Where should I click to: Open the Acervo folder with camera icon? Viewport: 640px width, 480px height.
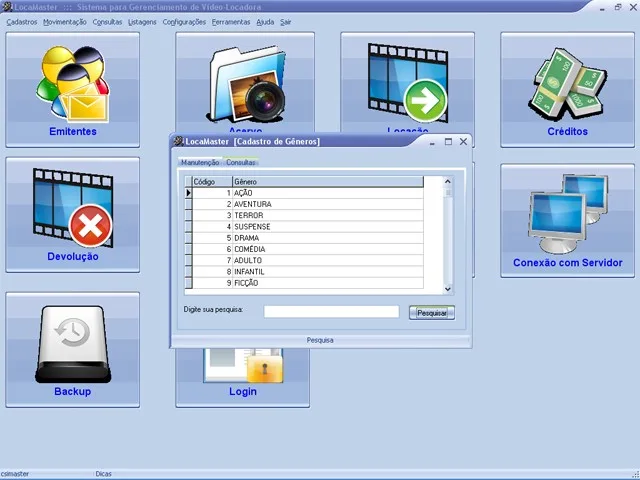[247, 84]
